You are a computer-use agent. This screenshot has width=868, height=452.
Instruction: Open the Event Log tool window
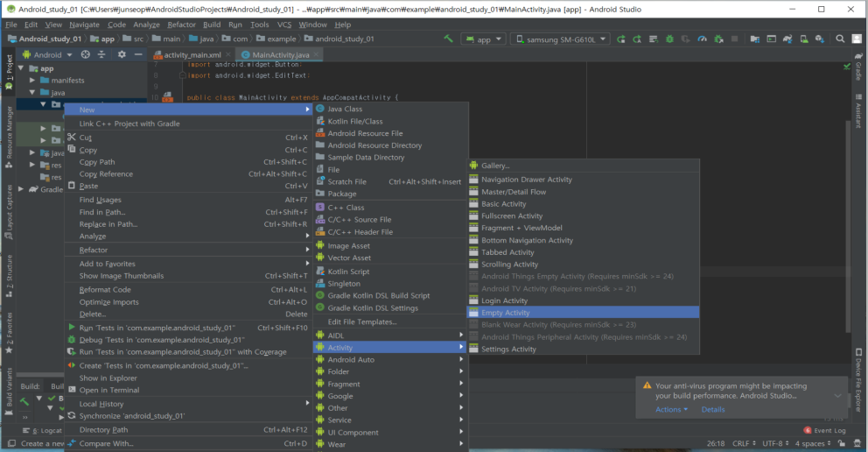tap(825, 430)
